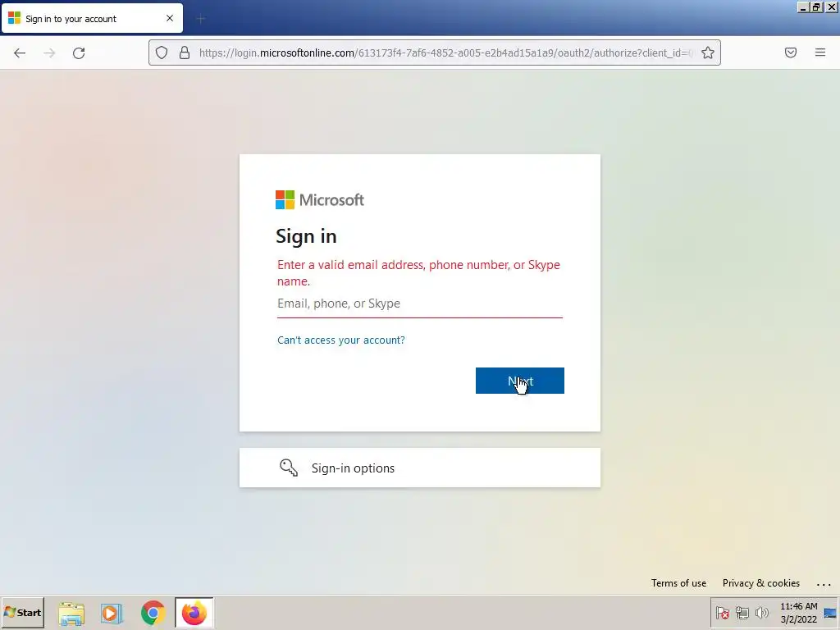The image size is (840, 630).
Task: Reload the page with the refresh icon
Action: pos(79,52)
